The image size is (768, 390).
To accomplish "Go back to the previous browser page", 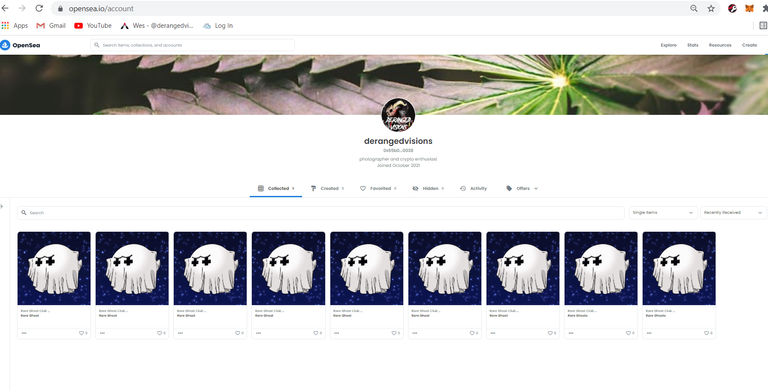I will [5, 8].
